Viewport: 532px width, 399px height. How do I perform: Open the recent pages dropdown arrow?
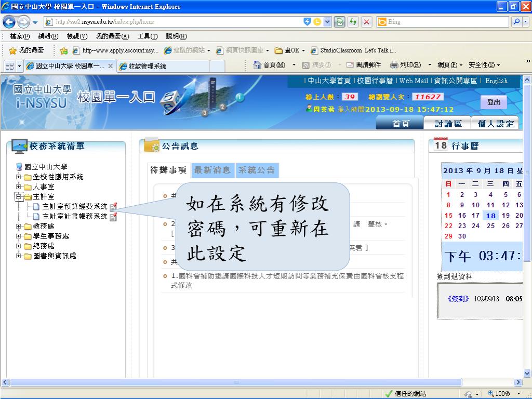pyautogui.click(x=35, y=22)
